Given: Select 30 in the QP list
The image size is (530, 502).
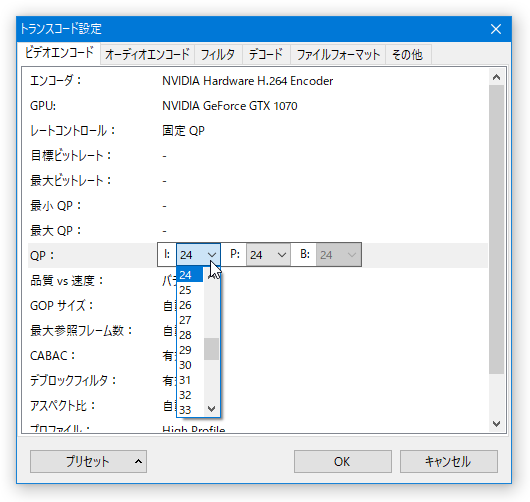Looking at the screenshot, I should coord(190,365).
